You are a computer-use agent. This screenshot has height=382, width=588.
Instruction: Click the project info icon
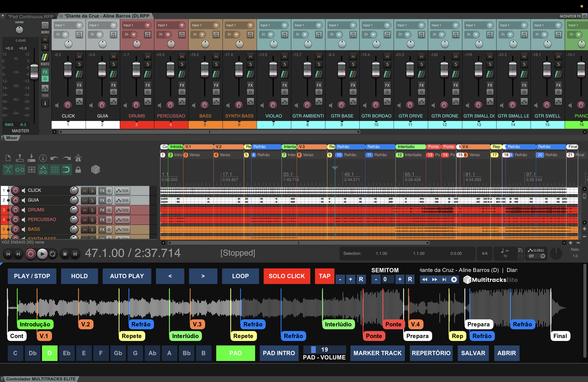click(43, 158)
